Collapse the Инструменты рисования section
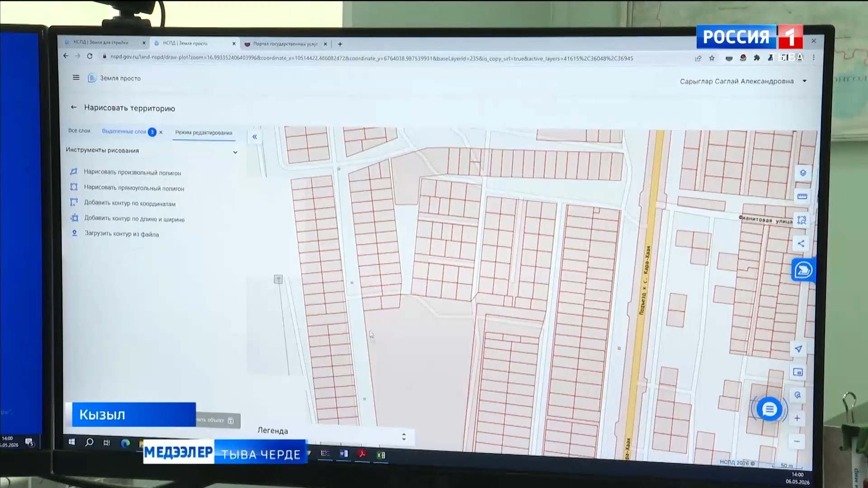This screenshot has height=488, width=868. 235,152
